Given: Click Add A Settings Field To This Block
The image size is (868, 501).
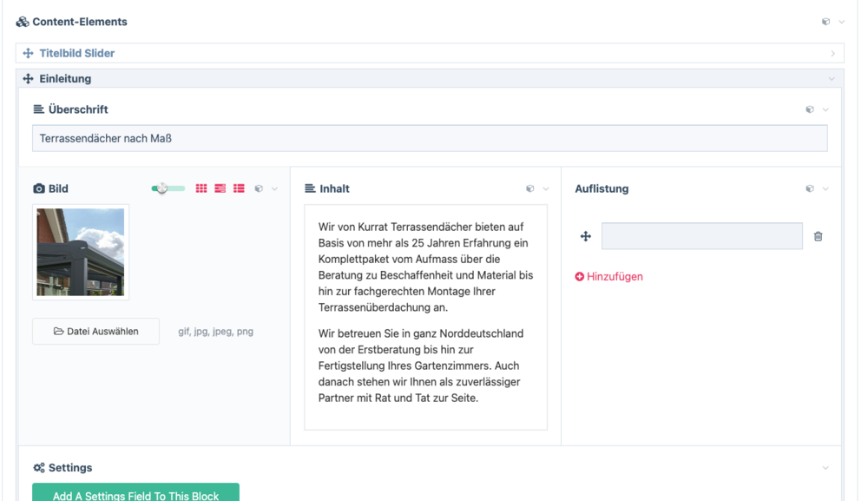Looking at the screenshot, I should (x=135, y=494).
